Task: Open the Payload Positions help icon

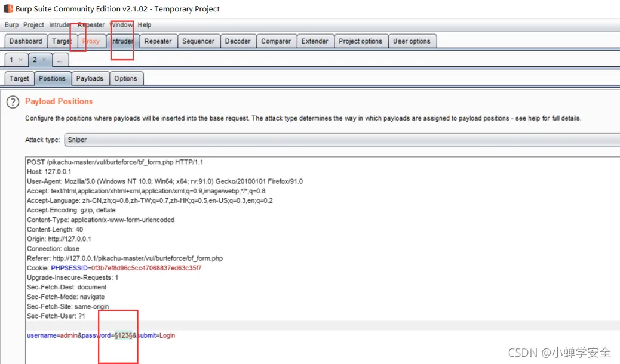Action: (13, 102)
